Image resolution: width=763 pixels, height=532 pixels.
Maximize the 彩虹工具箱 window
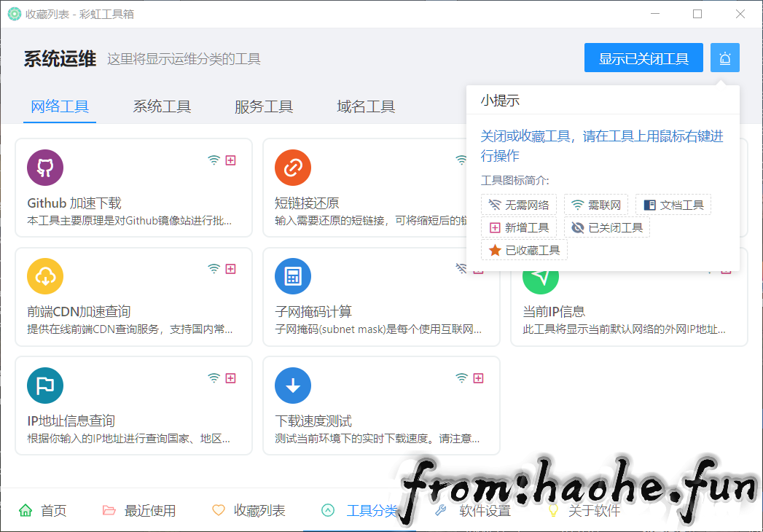(697, 14)
